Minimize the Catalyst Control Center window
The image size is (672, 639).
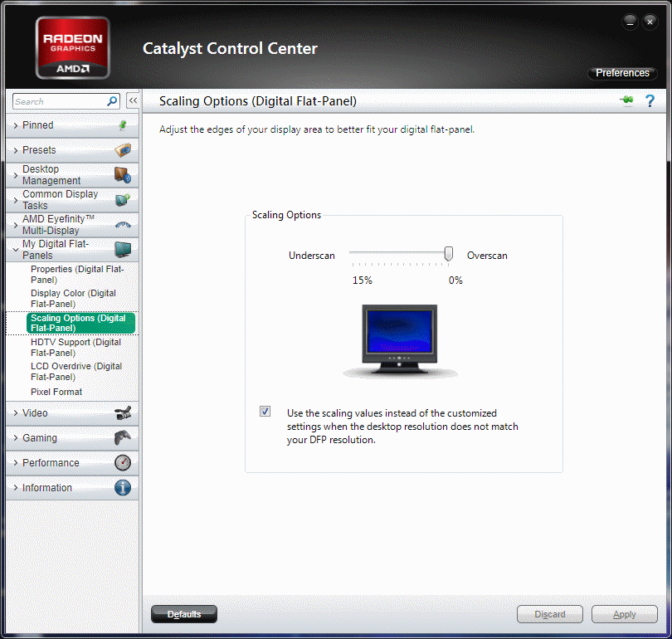pyautogui.click(x=630, y=22)
